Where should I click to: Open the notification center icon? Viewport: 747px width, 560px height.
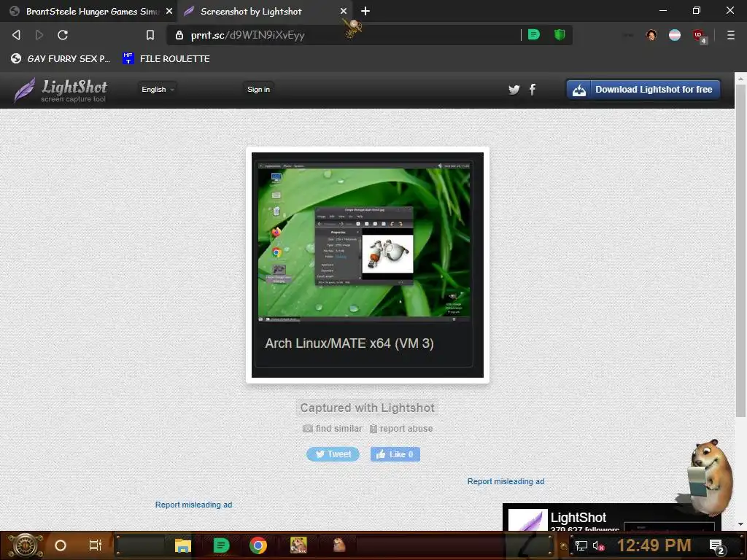pyautogui.click(x=717, y=546)
